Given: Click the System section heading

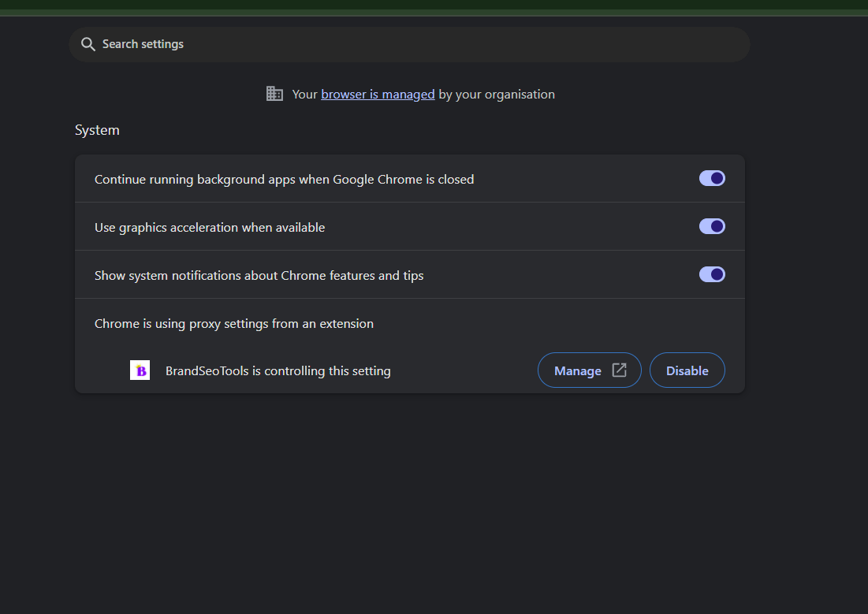Looking at the screenshot, I should [97, 130].
